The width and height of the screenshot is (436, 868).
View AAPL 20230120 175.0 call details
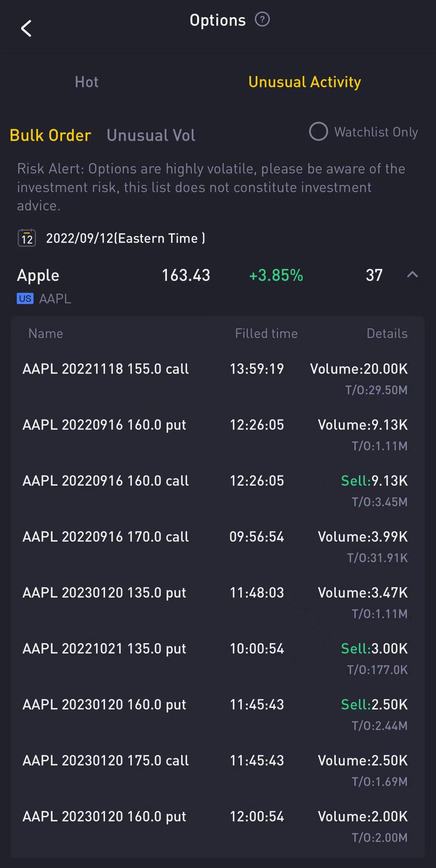(105, 761)
